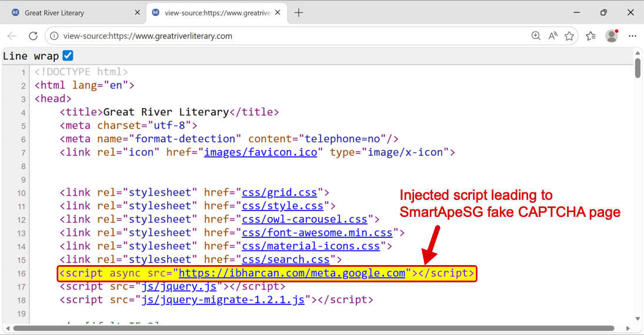
Task: Open the images/favicon.ico link
Action: point(261,153)
